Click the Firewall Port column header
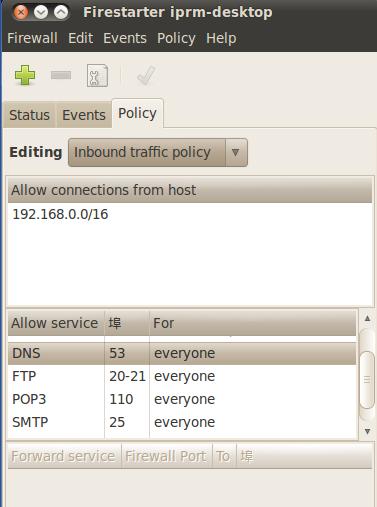This screenshot has width=377, height=507. tap(166, 456)
